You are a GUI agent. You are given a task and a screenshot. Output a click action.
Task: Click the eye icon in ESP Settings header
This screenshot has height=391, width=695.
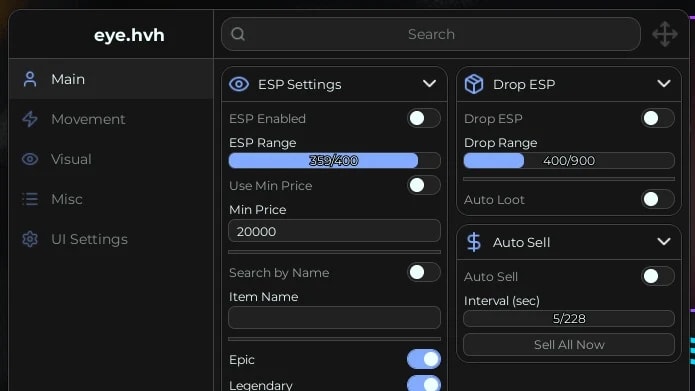239,84
